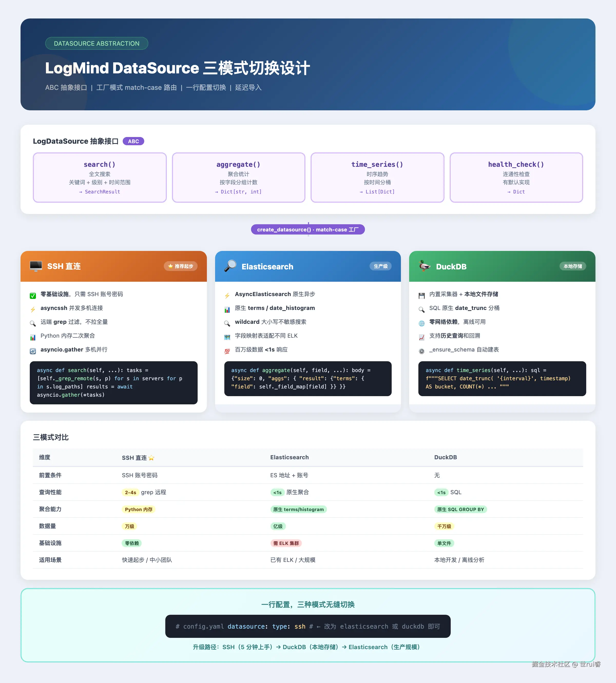The height and width of the screenshot is (683, 616).
Task: Click the 三模式对比 section title
Action: (x=51, y=437)
